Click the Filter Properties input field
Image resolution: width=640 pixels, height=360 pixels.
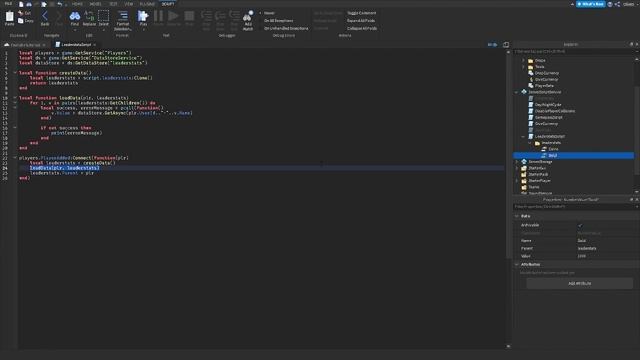click(x=573, y=207)
